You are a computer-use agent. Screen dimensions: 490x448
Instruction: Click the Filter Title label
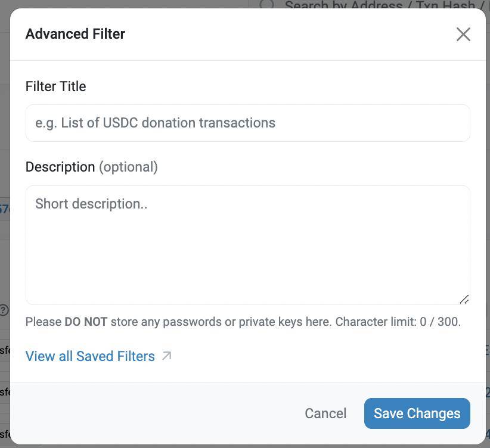55,86
